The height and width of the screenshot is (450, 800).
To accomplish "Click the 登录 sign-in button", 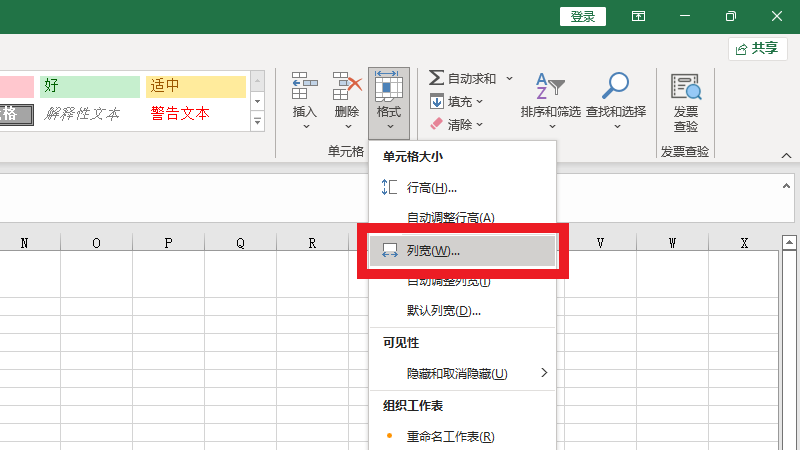I will 583,16.
